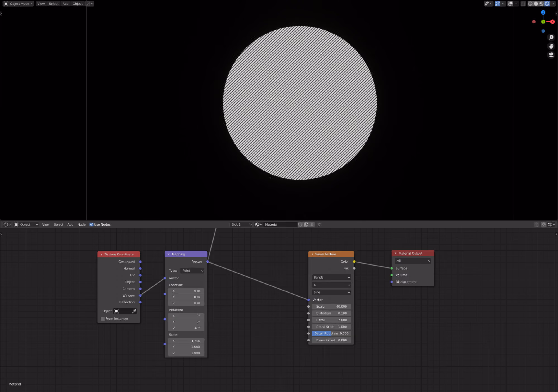
Task: Toggle node snapping magnet icon
Action: 543,224
